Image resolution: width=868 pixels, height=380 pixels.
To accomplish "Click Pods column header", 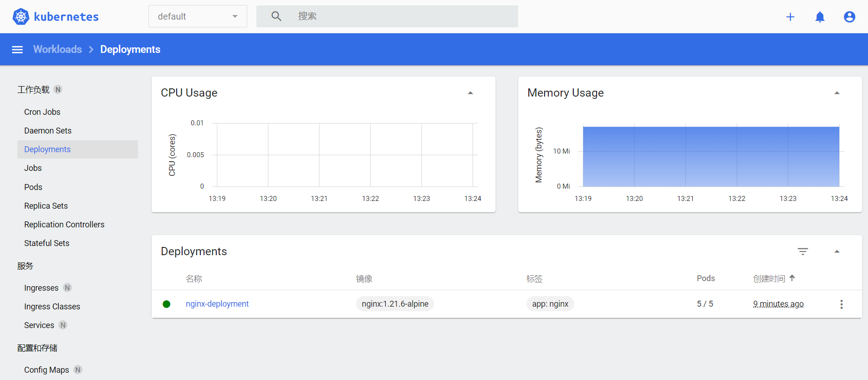I will pos(706,278).
